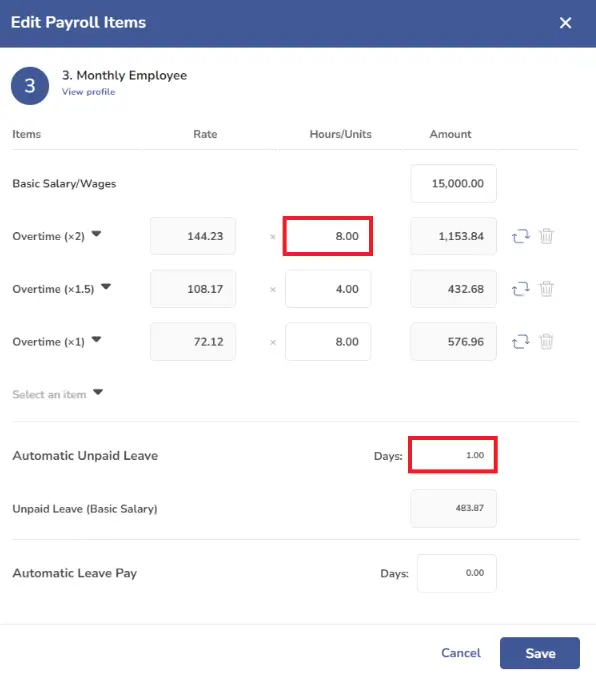Cancel editing payroll items
Image resolution: width=596 pixels, height=681 pixels.
click(460, 653)
